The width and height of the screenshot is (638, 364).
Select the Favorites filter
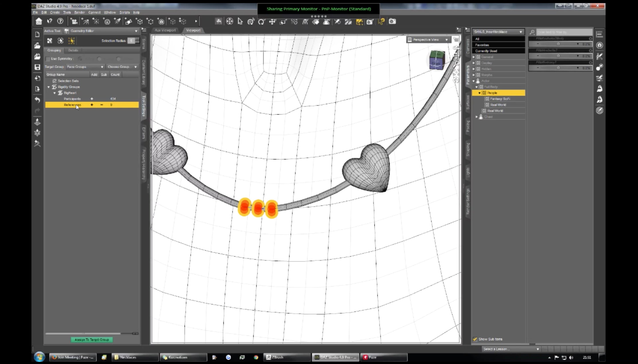(498, 45)
